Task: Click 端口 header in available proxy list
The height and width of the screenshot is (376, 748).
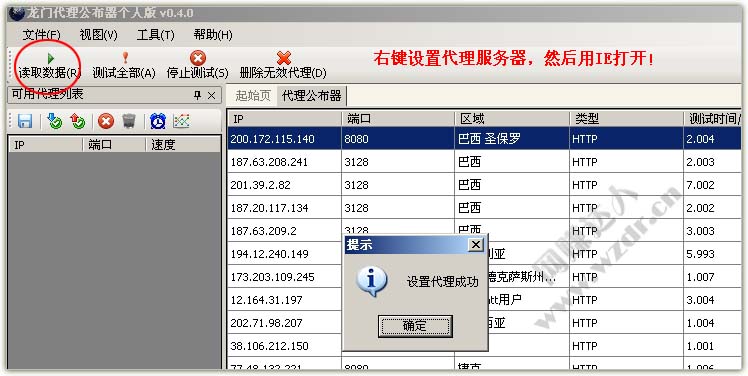Action: coord(114,145)
